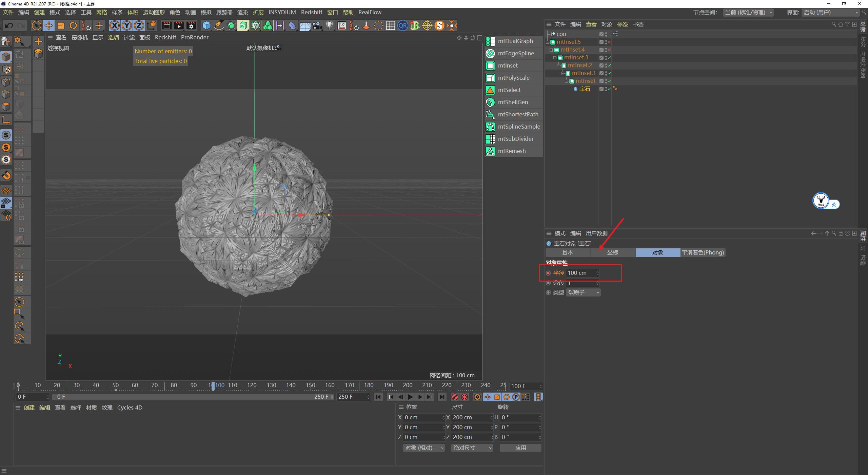
Task: Enable mtInset.5 by clicking its red X toggle
Action: point(609,42)
